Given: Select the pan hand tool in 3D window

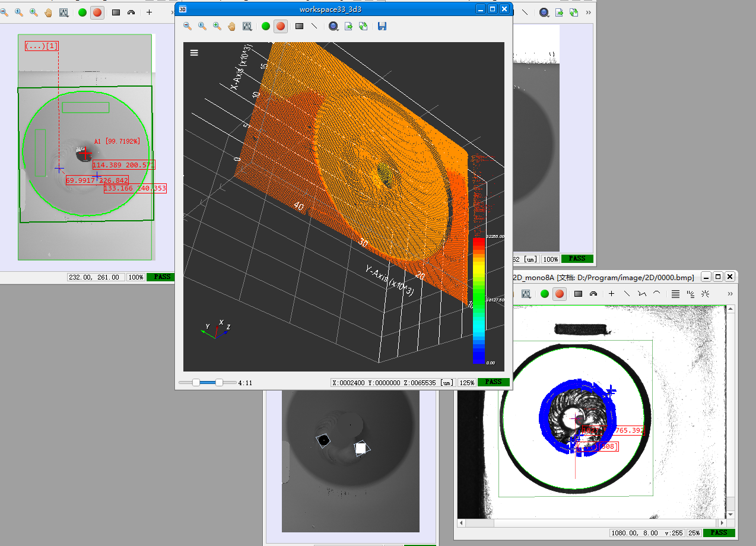Looking at the screenshot, I should pyautogui.click(x=232, y=26).
